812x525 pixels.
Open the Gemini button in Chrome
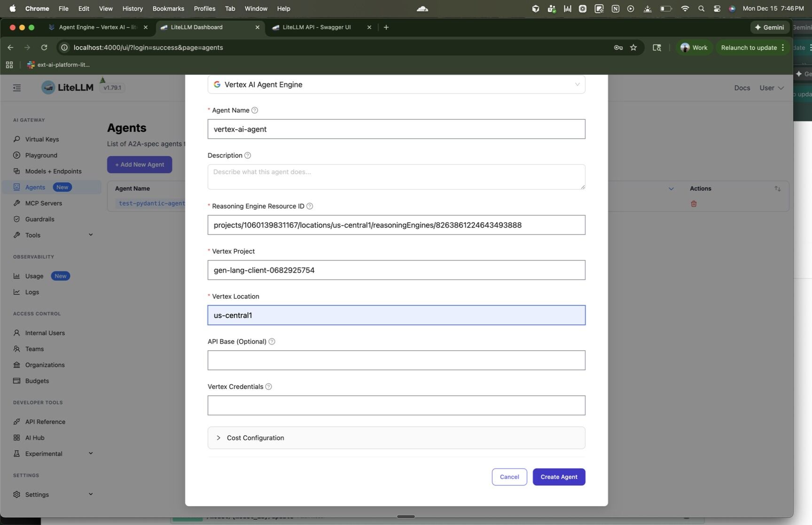click(769, 27)
